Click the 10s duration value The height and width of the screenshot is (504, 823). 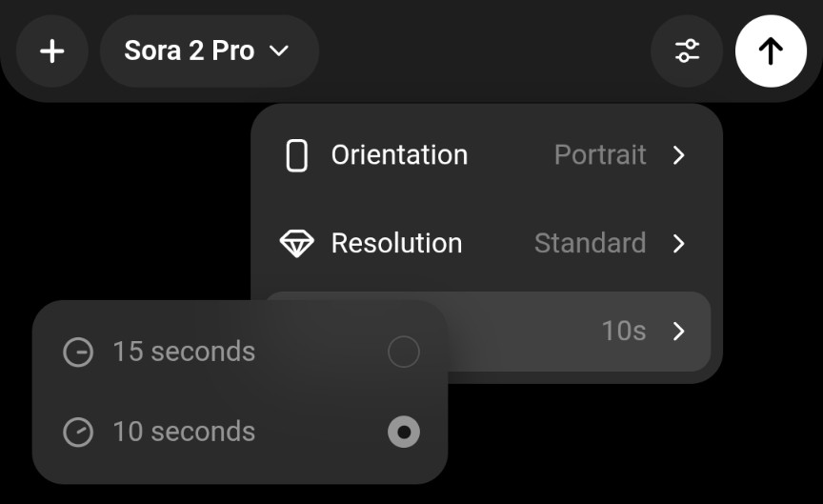623,332
